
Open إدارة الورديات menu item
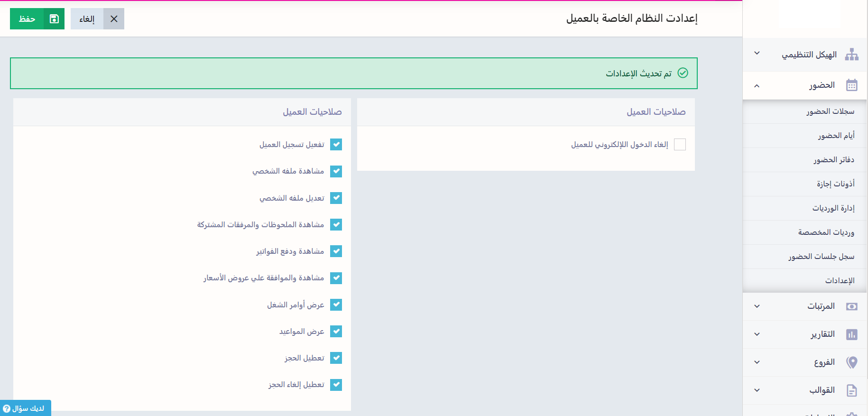click(833, 208)
